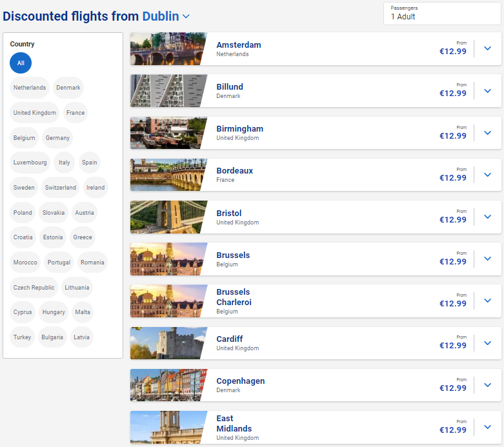This screenshot has width=504, height=447.
Task: Filter flights by Turkey
Action: point(23,337)
